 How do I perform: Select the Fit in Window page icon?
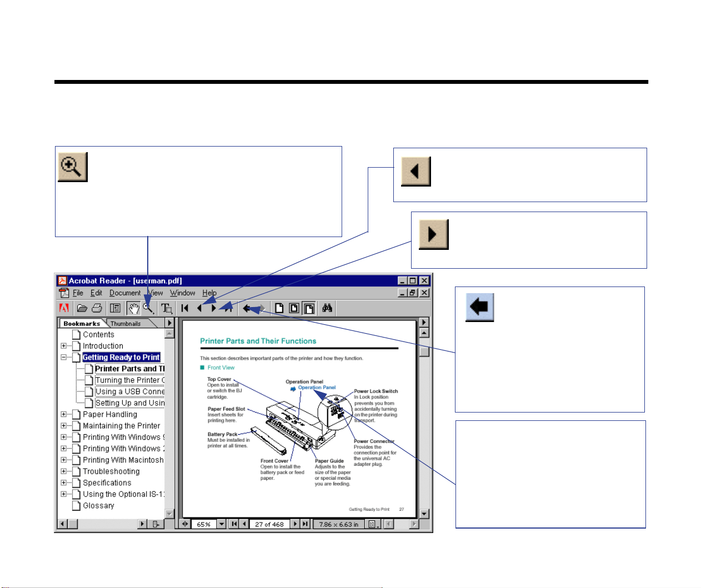click(294, 308)
